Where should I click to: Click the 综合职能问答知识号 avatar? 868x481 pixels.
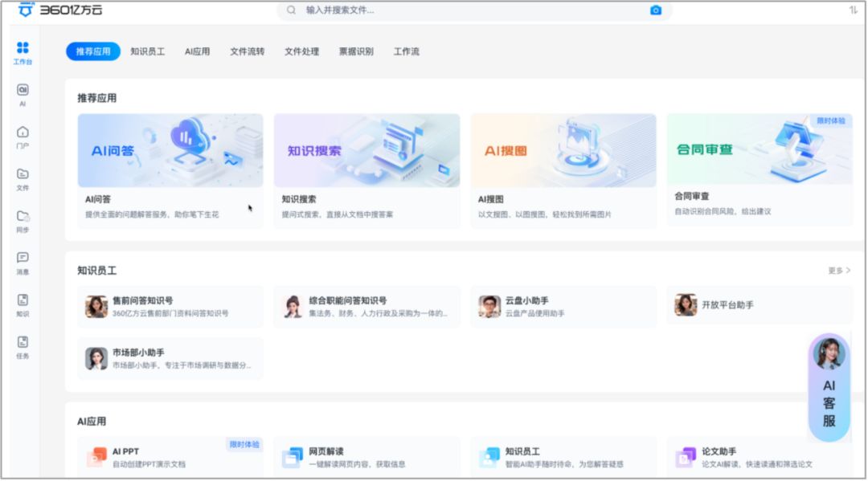[293, 306]
